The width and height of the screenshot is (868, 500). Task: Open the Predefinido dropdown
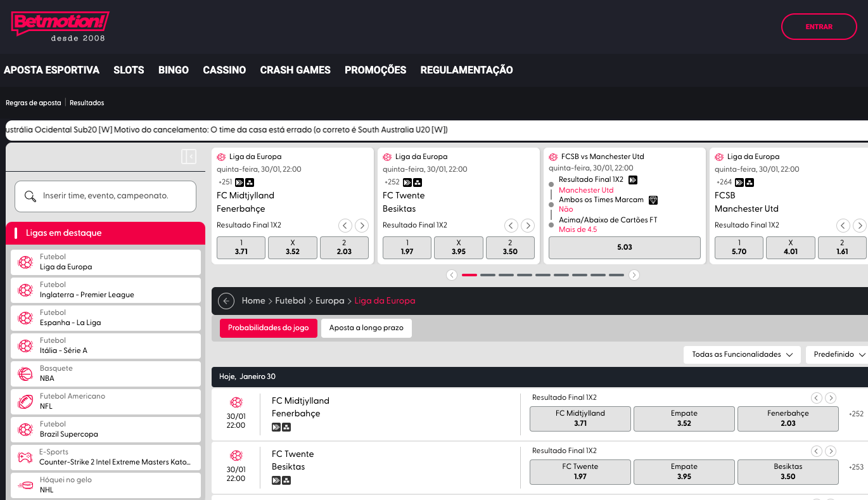(837, 355)
